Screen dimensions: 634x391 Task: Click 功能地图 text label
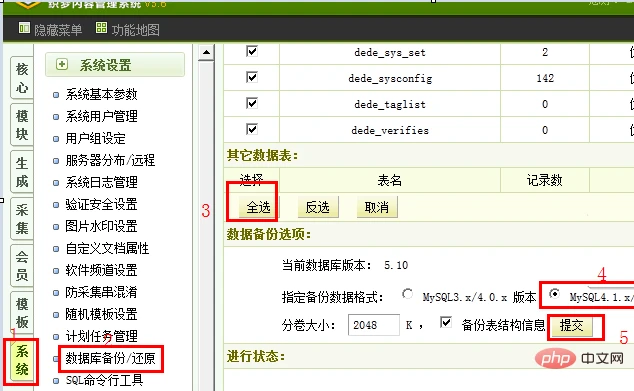click(x=135, y=30)
